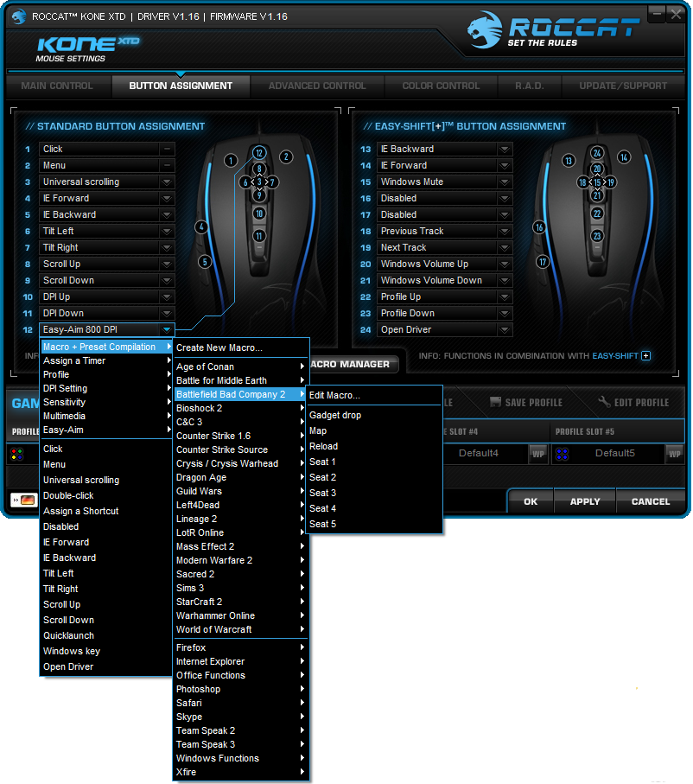Click the Edit Profile button
The height and width of the screenshot is (784, 693).
pos(634,403)
